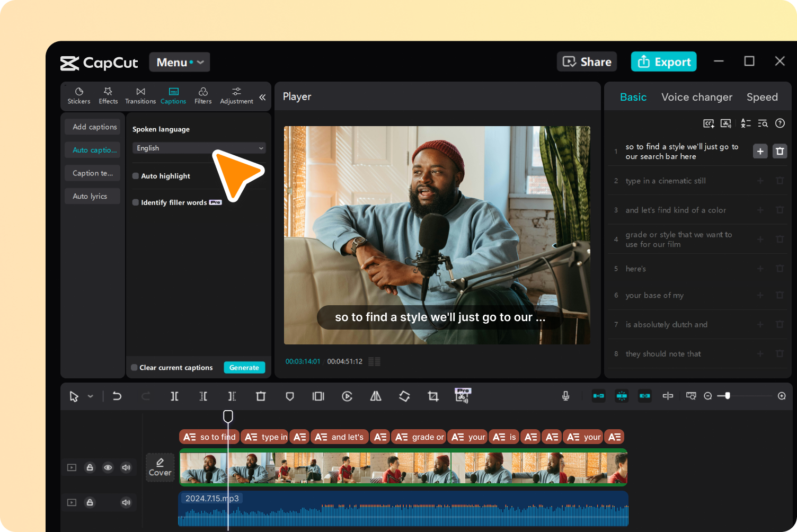This screenshot has width=797, height=532.
Task: Click the timeline toolbar trash icon
Action: 261,396
